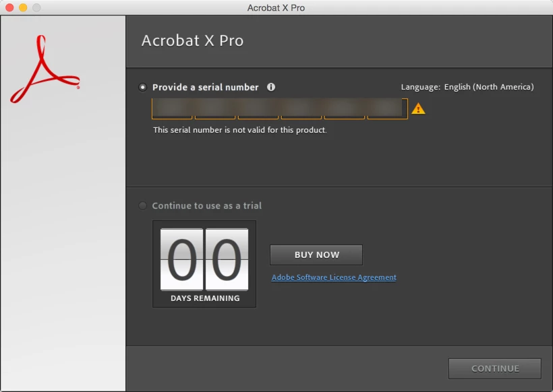The height and width of the screenshot is (392, 553).
Task: Select the Provide a serial number radio button
Action: point(142,88)
